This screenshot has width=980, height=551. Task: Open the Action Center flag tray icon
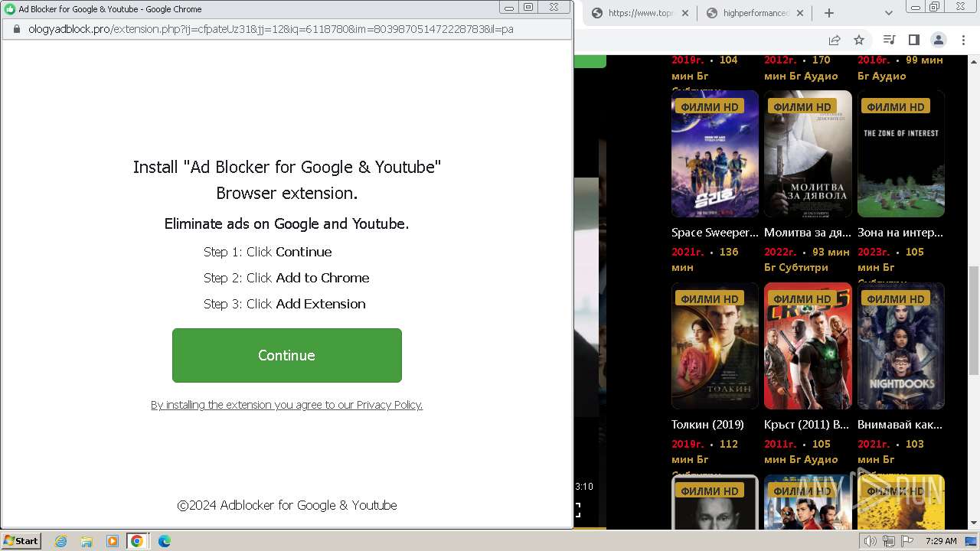[907, 541]
